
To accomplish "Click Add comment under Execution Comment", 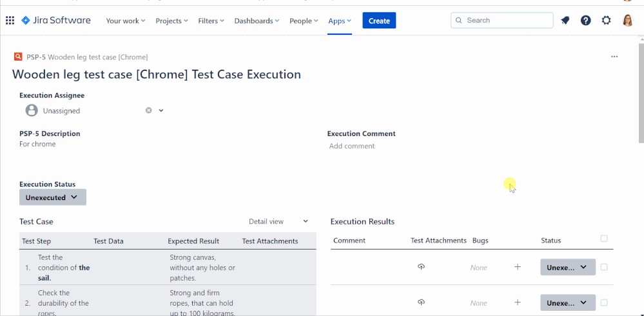I will pyautogui.click(x=352, y=146).
